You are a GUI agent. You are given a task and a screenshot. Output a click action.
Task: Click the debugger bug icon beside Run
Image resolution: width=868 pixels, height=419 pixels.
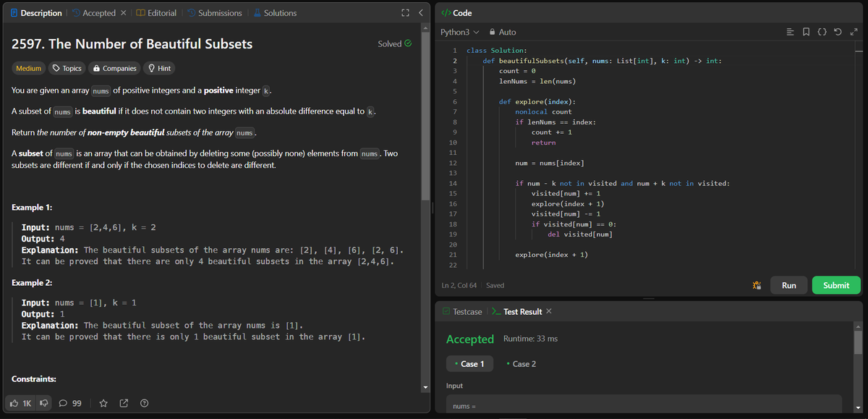[x=756, y=285]
